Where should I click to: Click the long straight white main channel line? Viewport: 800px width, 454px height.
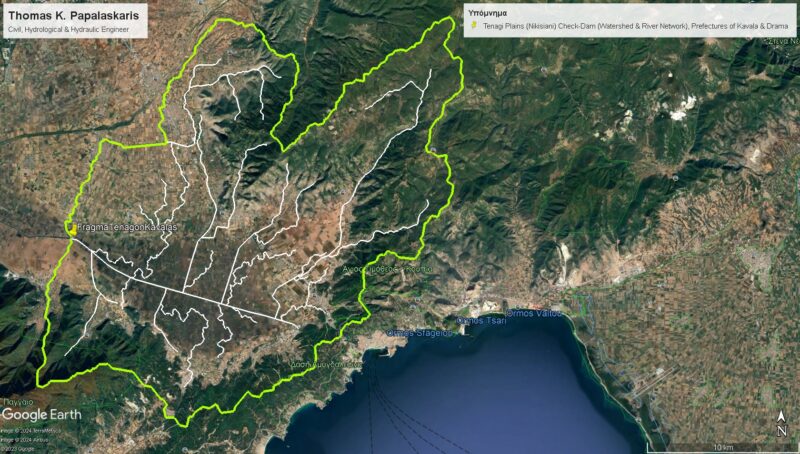coord(185,282)
